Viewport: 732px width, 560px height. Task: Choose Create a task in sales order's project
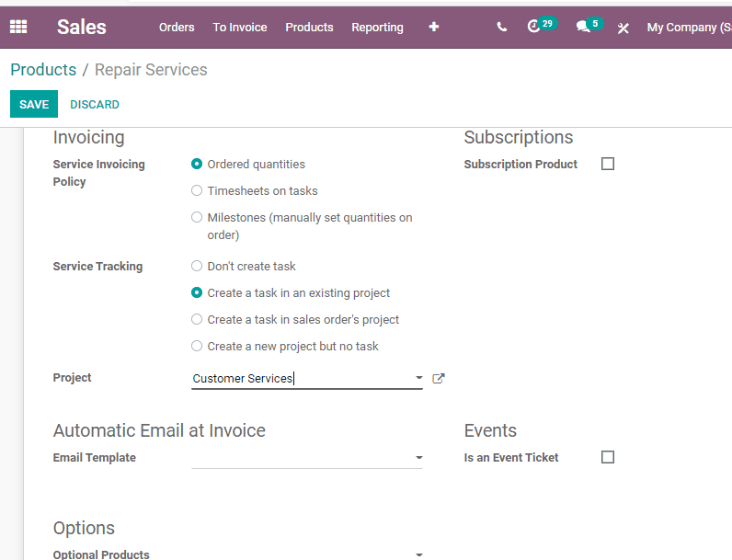tap(197, 319)
